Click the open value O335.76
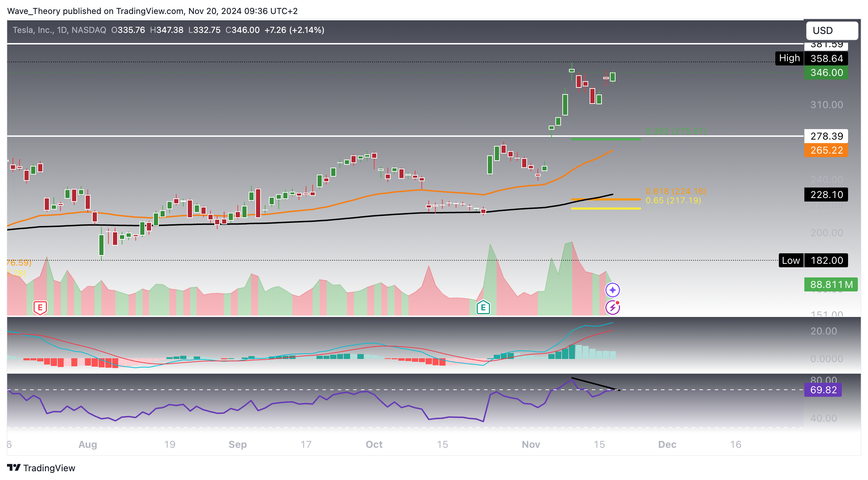 (128, 30)
